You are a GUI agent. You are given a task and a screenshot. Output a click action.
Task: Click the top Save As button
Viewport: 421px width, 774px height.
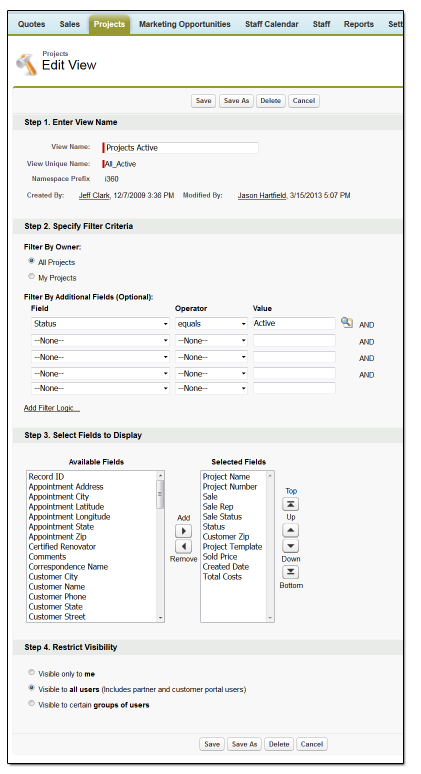pyautogui.click(x=236, y=101)
